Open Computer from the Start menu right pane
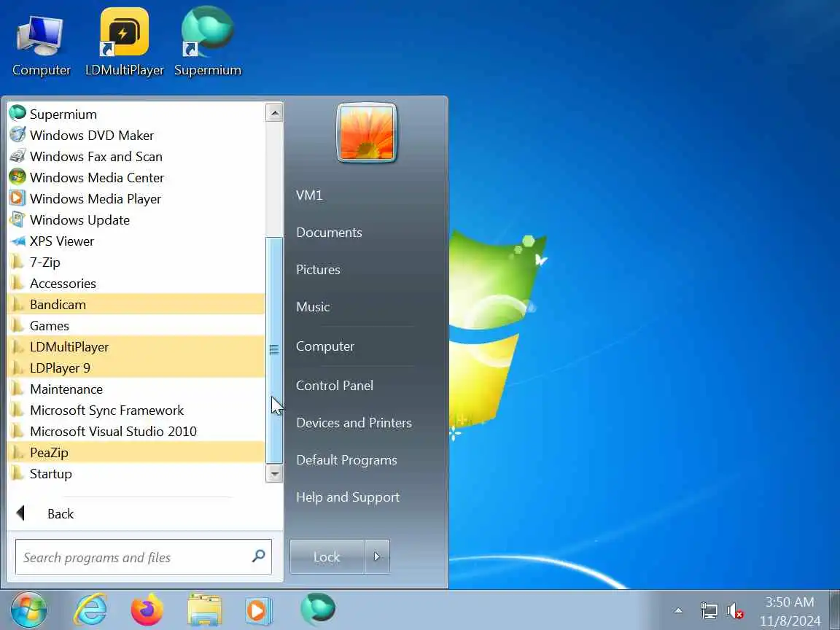The width and height of the screenshot is (840, 630). point(325,346)
